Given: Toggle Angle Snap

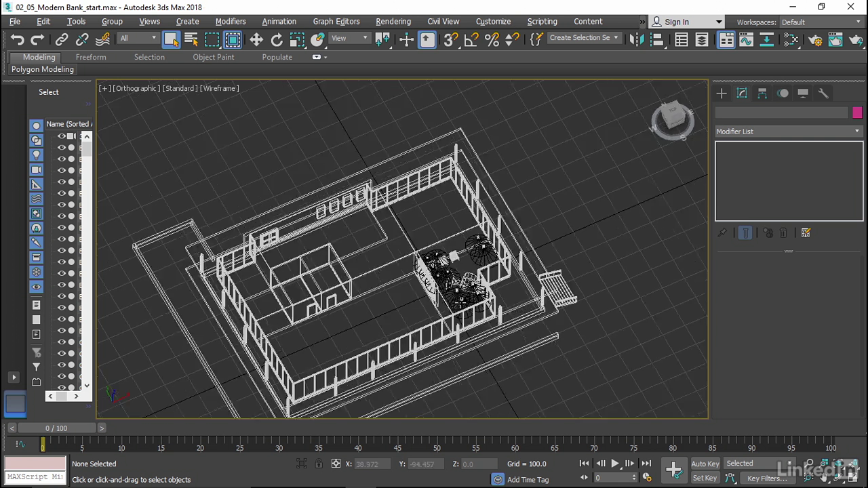Looking at the screenshot, I should 471,40.
